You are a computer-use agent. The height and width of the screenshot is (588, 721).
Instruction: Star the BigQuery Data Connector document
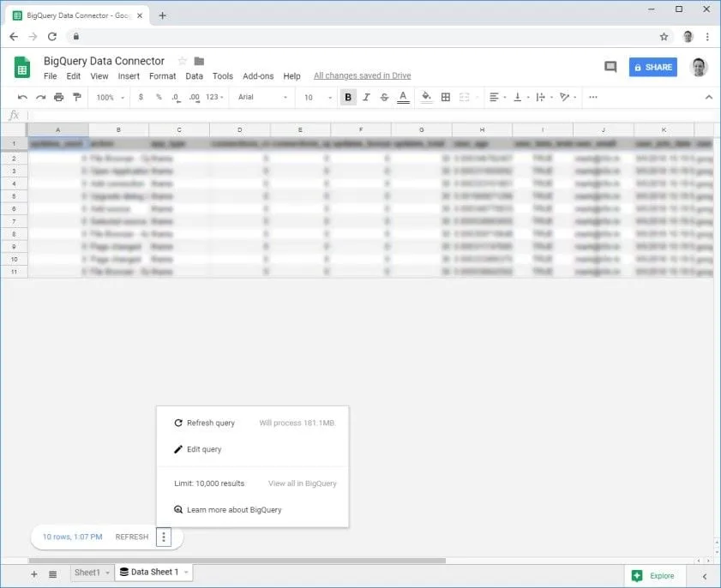click(x=183, y=61)
